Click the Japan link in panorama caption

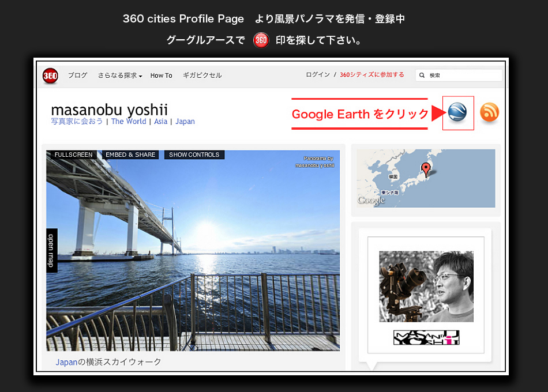click(66, 362)
